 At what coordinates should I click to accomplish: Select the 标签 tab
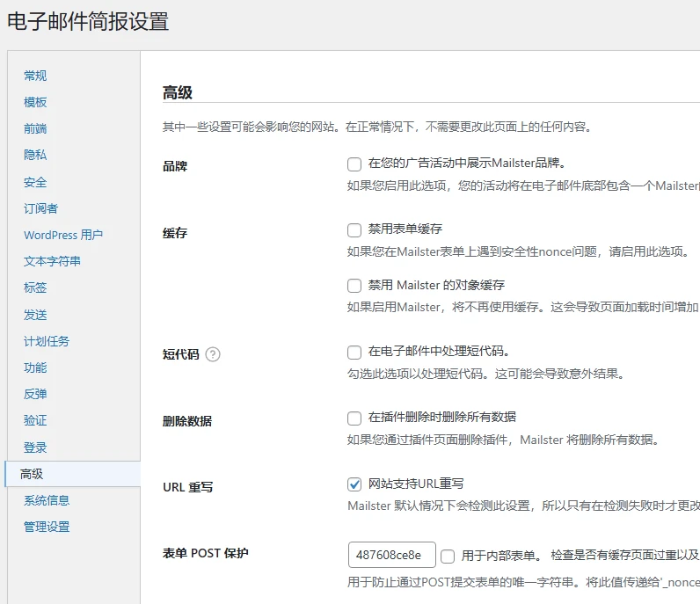tap(35, 287)
